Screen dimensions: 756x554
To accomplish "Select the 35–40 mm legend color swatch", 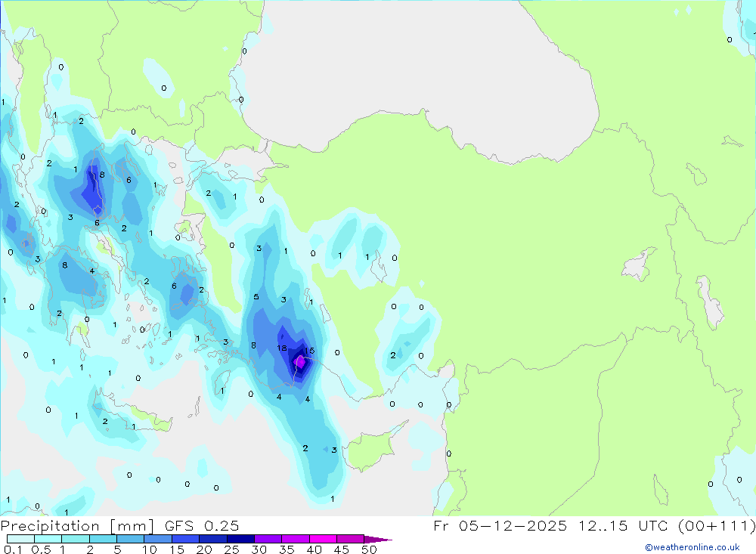I will coord(295,539).
